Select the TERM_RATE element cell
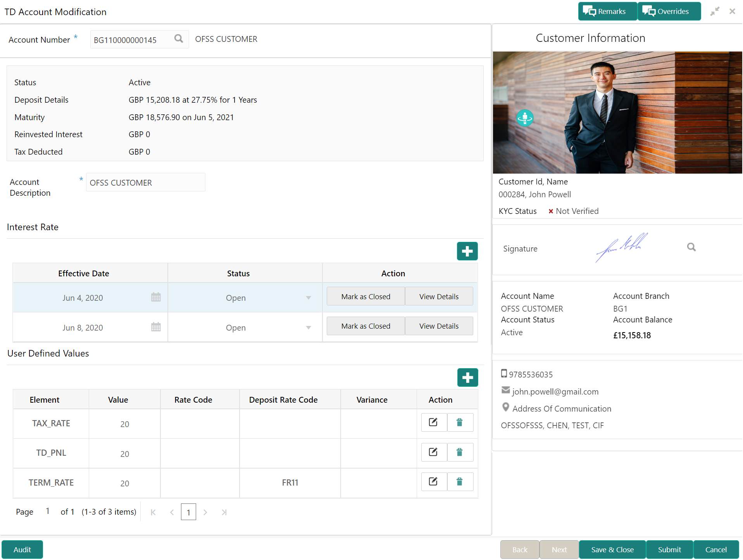Image resolution: width=743 pixels, height=560 pixels. pos(51,482)
